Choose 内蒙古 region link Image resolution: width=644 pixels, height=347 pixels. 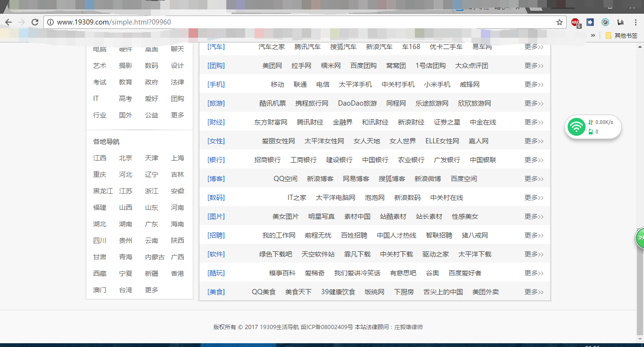point(155,257)
